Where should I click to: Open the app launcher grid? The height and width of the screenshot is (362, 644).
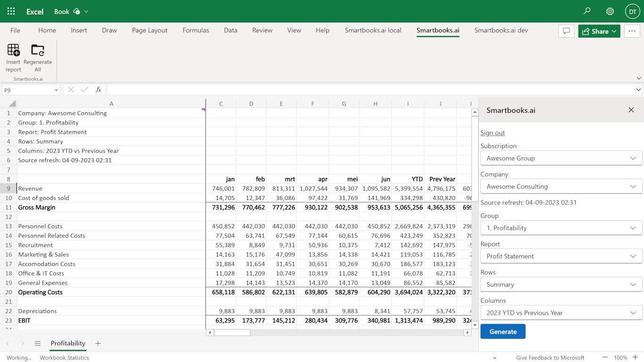pyautogui.click(x=11, y=11)
